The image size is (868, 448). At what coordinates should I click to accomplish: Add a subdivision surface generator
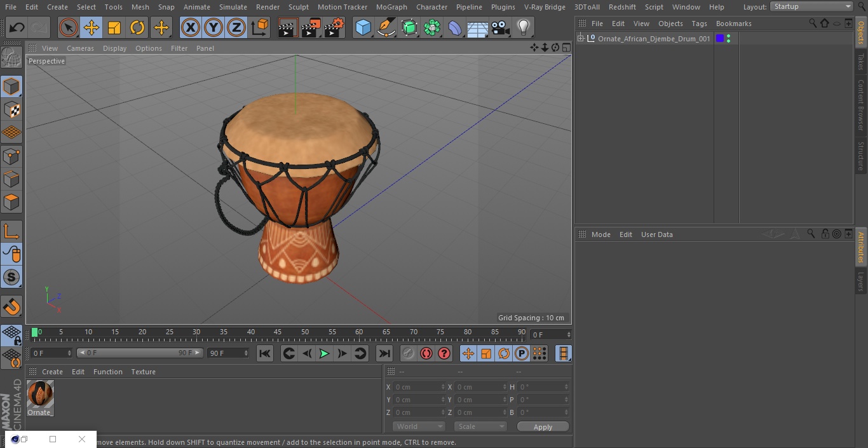pos(409,28)
